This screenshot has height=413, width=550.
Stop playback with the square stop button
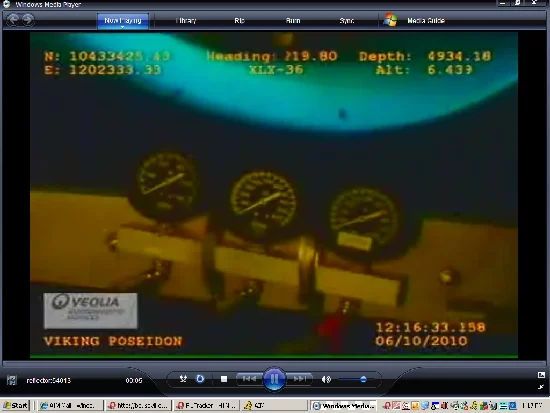pos(224,379)
